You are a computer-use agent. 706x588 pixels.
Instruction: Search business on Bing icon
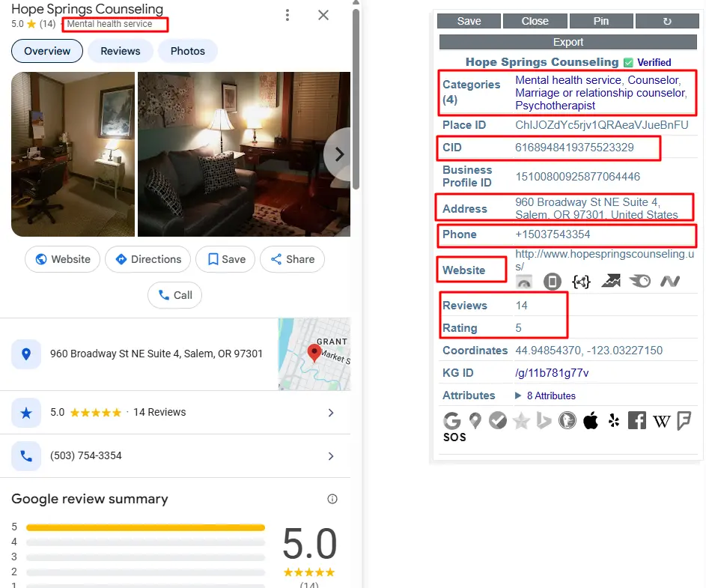(544, 421)
